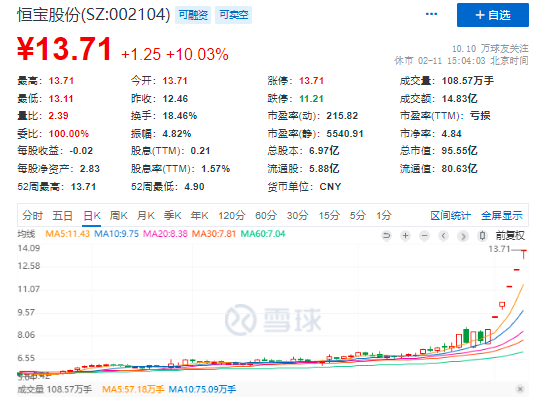Click the 股息率(TTM) value 1.57%
The width and height of the screenshot is (545, 397).
(x=215, y=169)
